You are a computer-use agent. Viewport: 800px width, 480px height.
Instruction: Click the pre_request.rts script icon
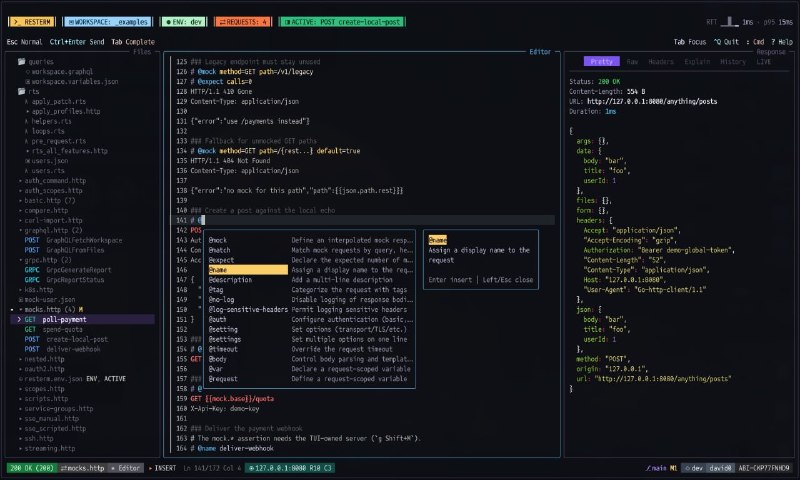pyautogui.click(x=27, y=141)
